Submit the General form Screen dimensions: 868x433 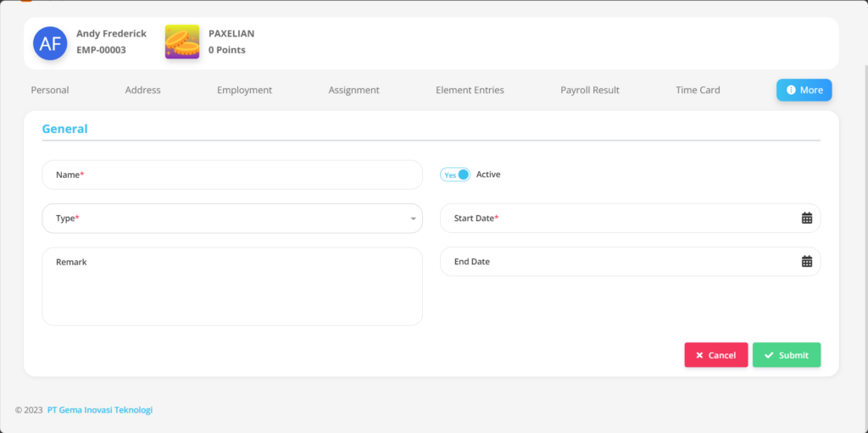click(x=786, y=355)
